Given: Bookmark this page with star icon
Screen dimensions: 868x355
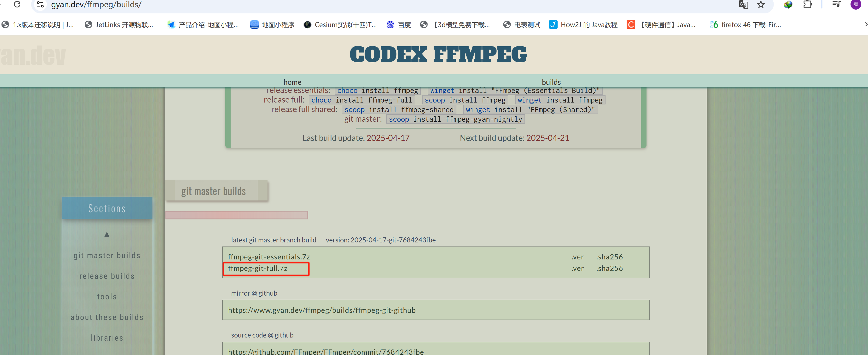Looking at the screenshot, I should pos(761,4).
